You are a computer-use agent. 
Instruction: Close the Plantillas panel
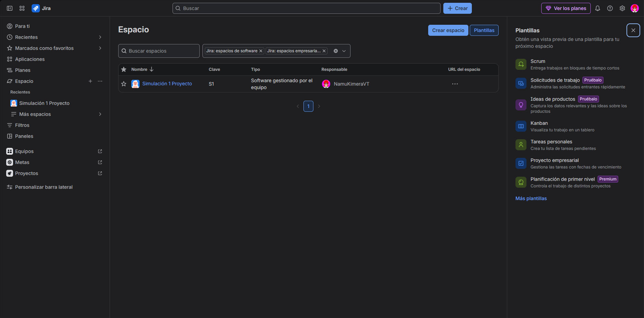coord(633,30)
